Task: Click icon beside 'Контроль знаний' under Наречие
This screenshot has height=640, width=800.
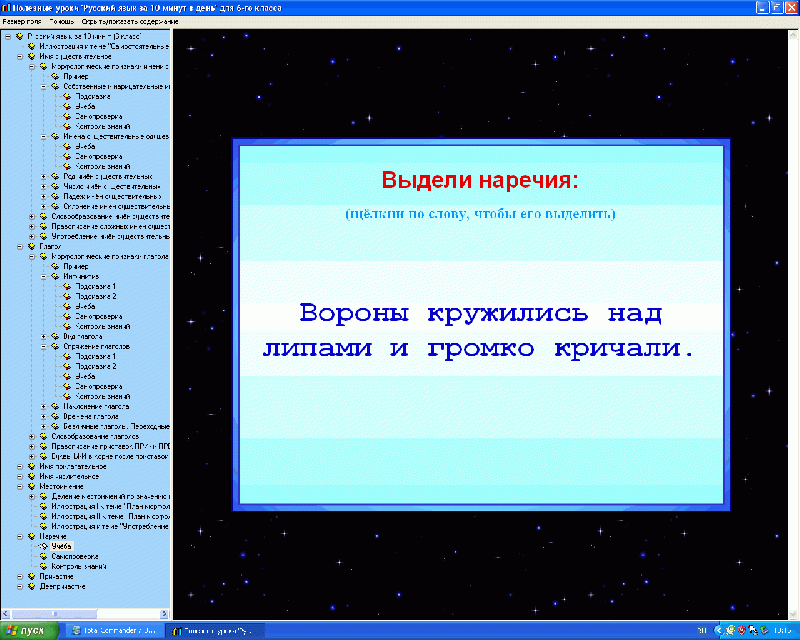Action: 43,567
